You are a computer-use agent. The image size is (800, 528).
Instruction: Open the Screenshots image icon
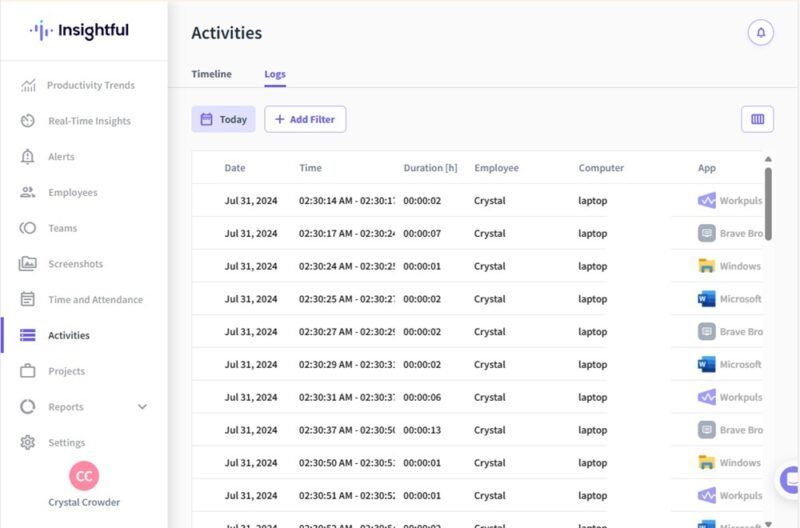tap(28, 264)
